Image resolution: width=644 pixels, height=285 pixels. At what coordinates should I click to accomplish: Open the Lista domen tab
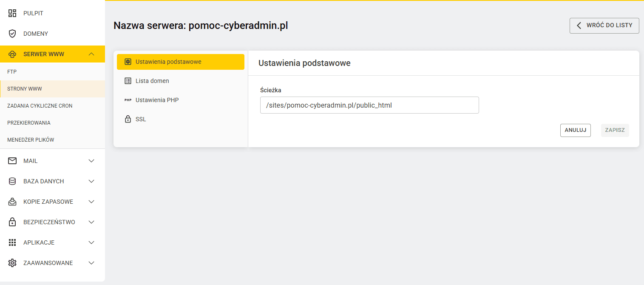(x=181, y=81)
